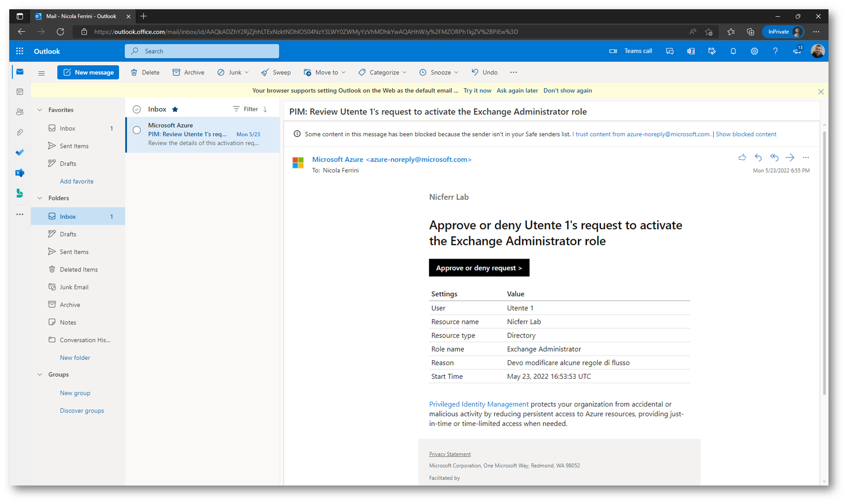Collapse the Folders section
The width and height of the screenshot is (847, 504).
click(x=40, y=198)
